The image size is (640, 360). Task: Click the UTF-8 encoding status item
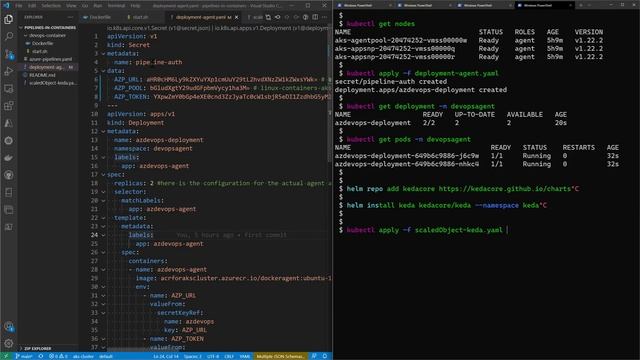tap(213, 356)
